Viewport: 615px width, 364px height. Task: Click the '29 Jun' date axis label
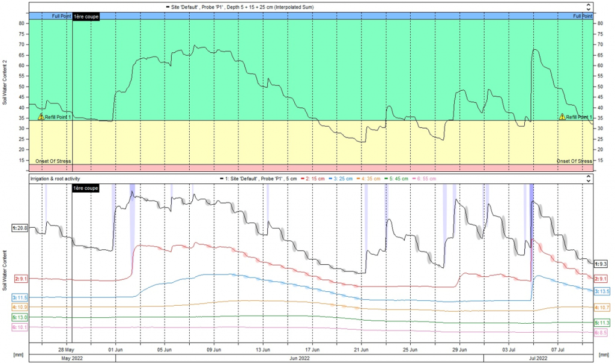[459, 348]
